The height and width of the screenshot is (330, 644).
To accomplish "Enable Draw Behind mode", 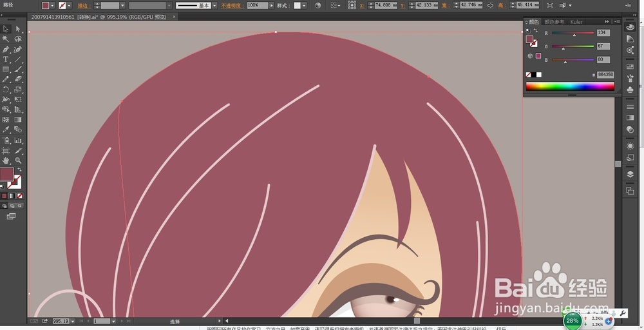I will (12, 206).
